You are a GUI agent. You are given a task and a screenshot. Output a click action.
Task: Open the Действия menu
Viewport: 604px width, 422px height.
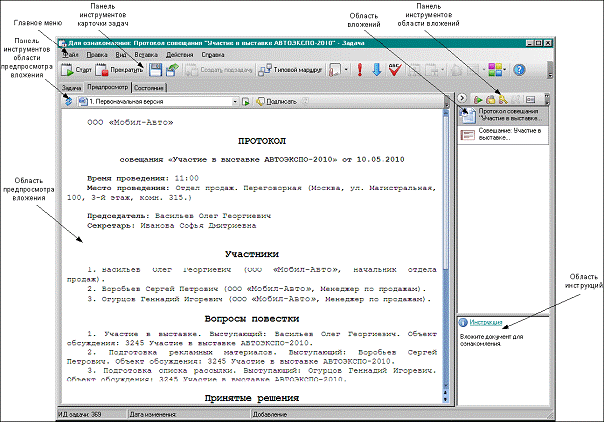pyautogui.click(x=180, y=55)
